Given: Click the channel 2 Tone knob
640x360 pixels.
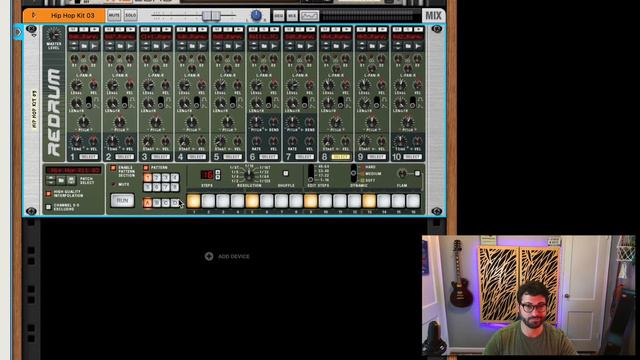Looking at the screenshot, I should pyautogui.click(x=113, y=142).
